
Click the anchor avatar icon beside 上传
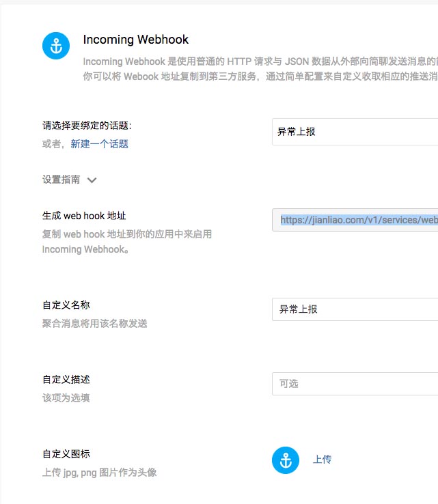(x=286, y=460)
